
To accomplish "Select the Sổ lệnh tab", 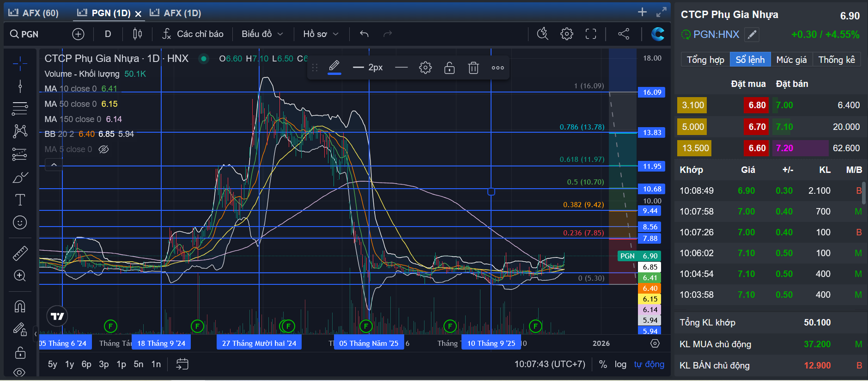I will [x=750, y=60].
